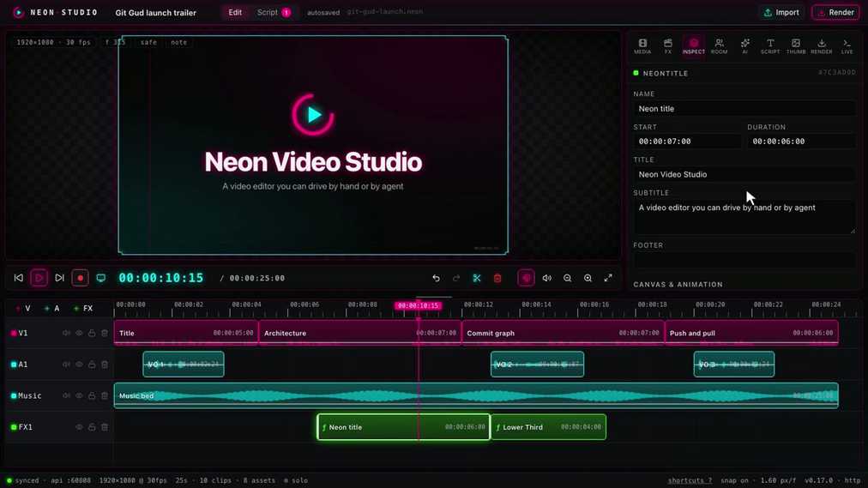Viewport: 868px width, 488px height.
Task: Click the Play button
Action: [x=39, y=278]
